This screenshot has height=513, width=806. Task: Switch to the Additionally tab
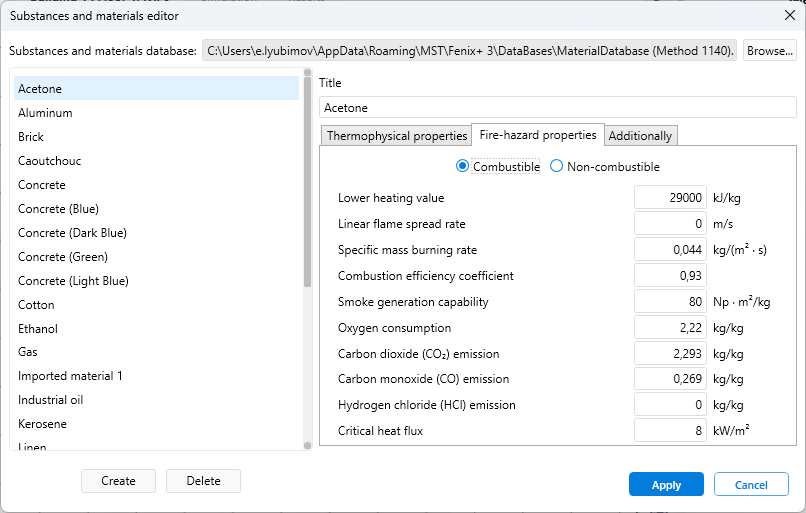[640, 136]
